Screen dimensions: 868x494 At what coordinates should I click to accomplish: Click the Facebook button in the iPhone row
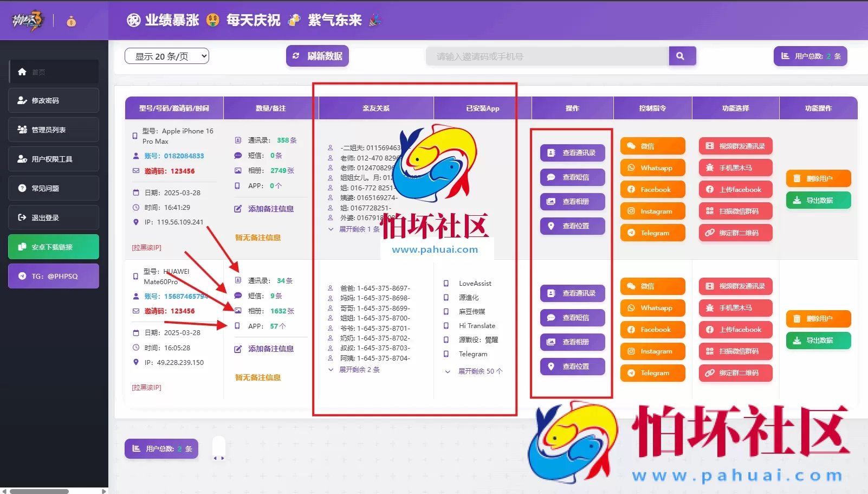point(652,190)
